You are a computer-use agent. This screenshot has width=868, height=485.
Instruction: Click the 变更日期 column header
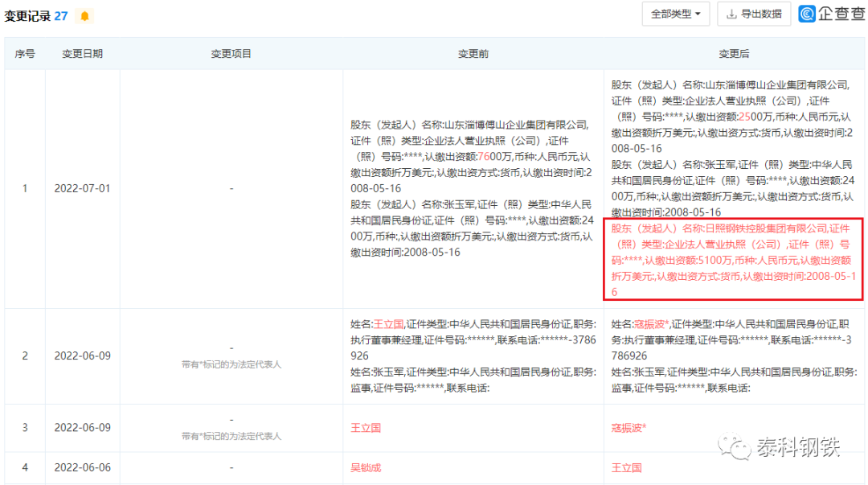point(83,54)
